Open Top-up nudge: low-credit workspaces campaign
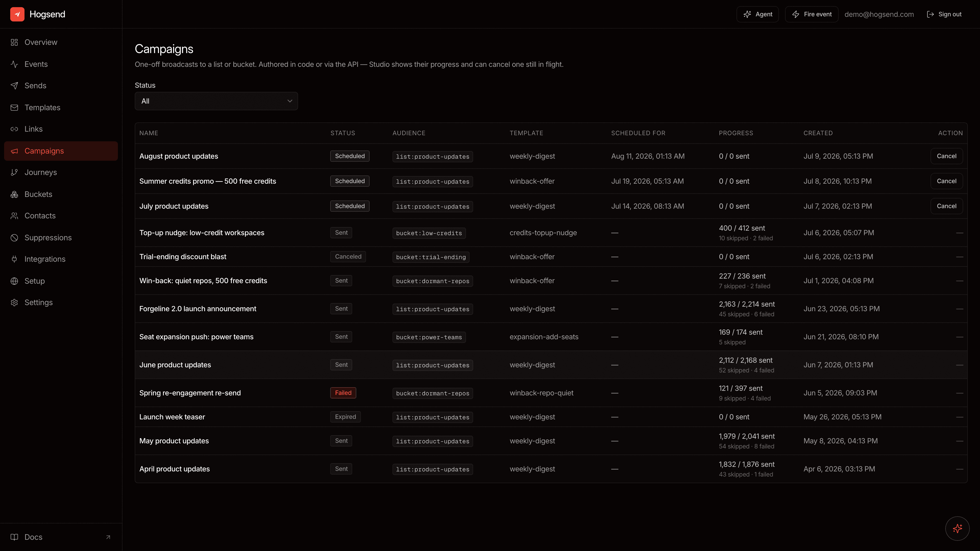Viewport: 980px width, 551px height. tap(202, 233)
